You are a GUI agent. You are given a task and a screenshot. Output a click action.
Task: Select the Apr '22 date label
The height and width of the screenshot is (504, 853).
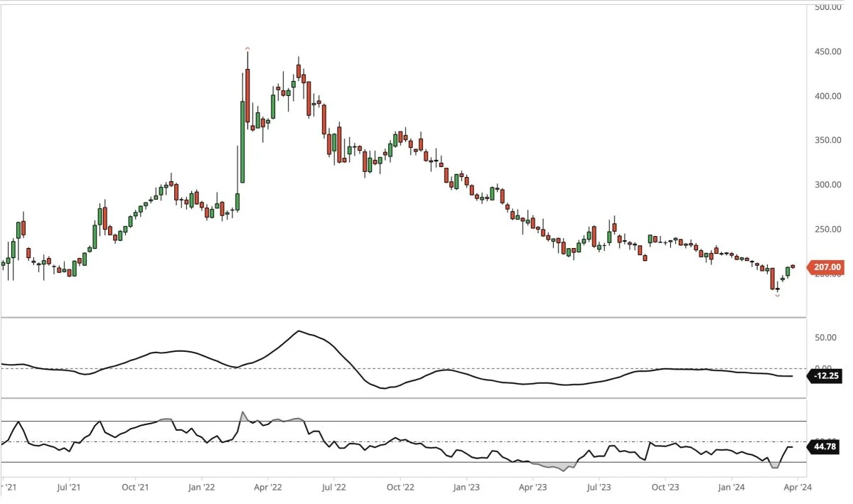267,488
